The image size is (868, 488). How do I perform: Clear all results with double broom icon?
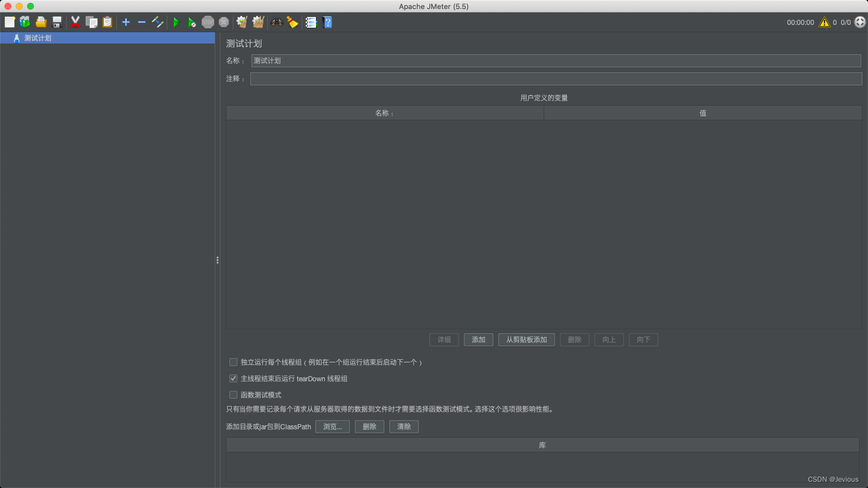pyautogui.click(x=258, y=22)
